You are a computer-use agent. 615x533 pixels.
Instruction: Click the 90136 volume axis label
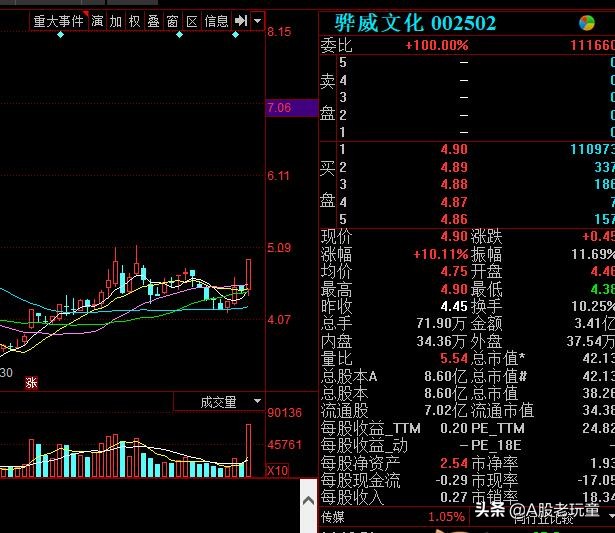285,413
